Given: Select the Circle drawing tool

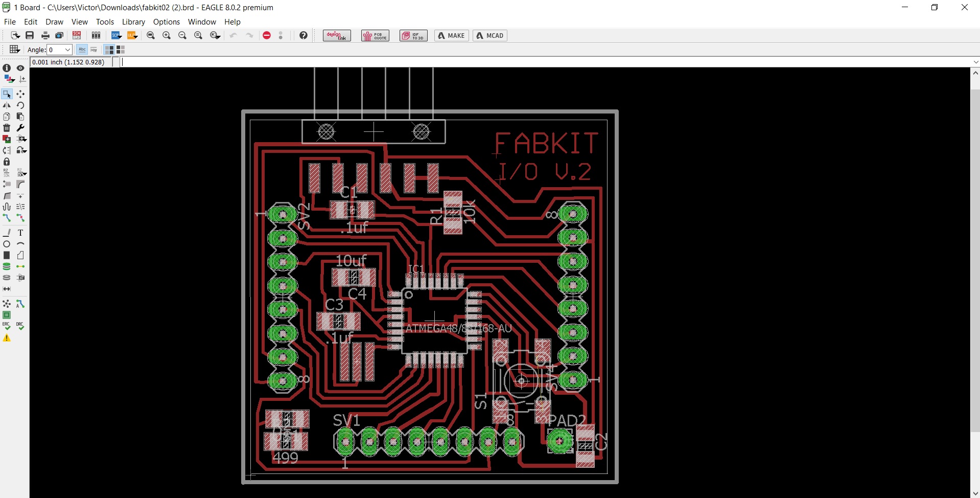Looking at the screenshot, I should [x=7, y=244].
